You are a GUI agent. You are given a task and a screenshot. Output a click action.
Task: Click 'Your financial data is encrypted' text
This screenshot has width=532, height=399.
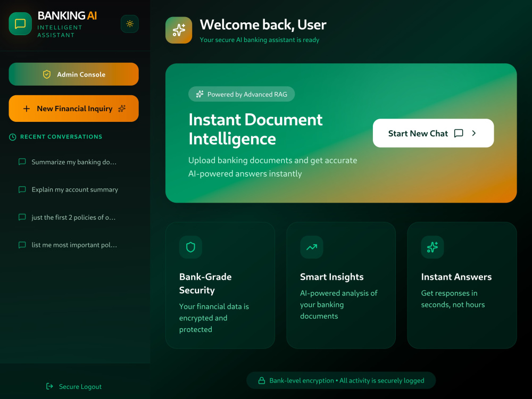(214, 318)
